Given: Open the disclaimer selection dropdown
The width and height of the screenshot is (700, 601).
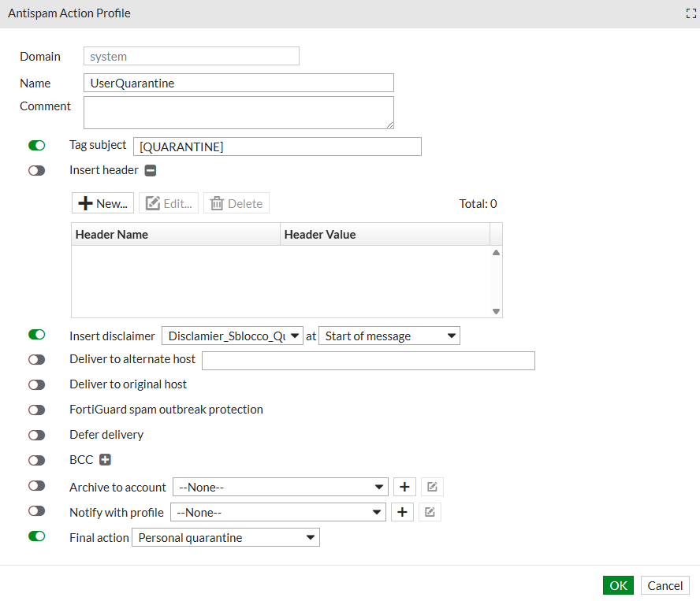Looking at the screenshot, I should [x=233, y=336].
